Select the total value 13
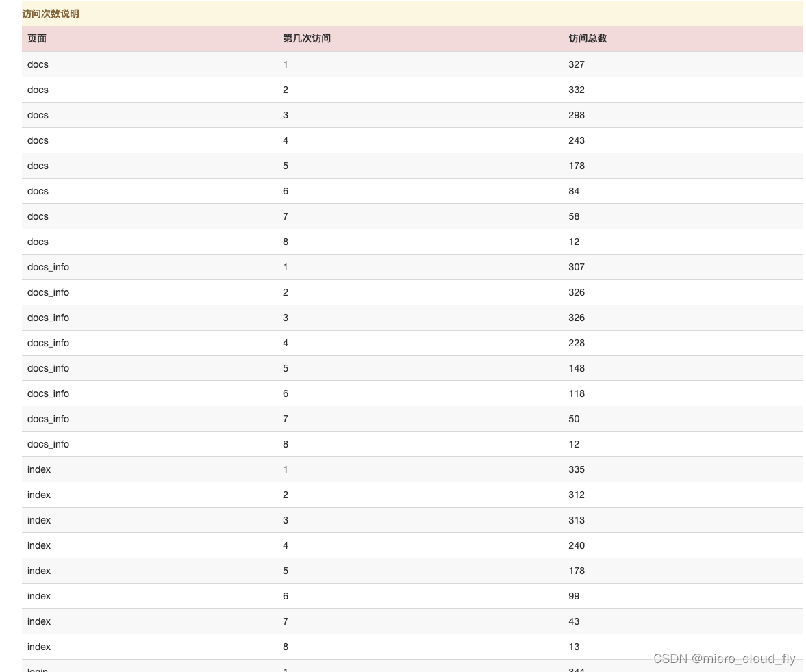 [574, 647]
